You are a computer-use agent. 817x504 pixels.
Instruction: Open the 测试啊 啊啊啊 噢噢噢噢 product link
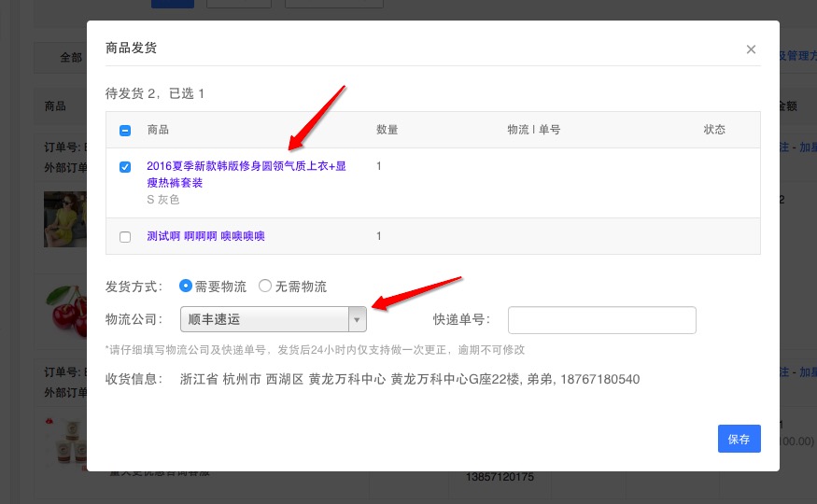point(205,236)
